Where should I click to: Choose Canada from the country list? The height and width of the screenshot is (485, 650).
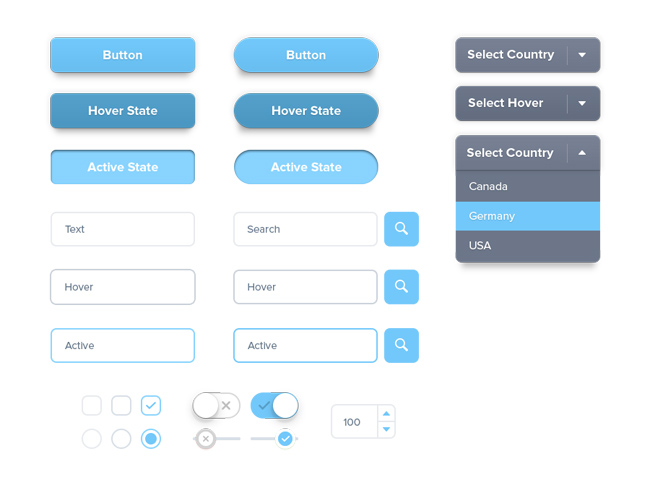pyautogui.click(x=528, y=187)
